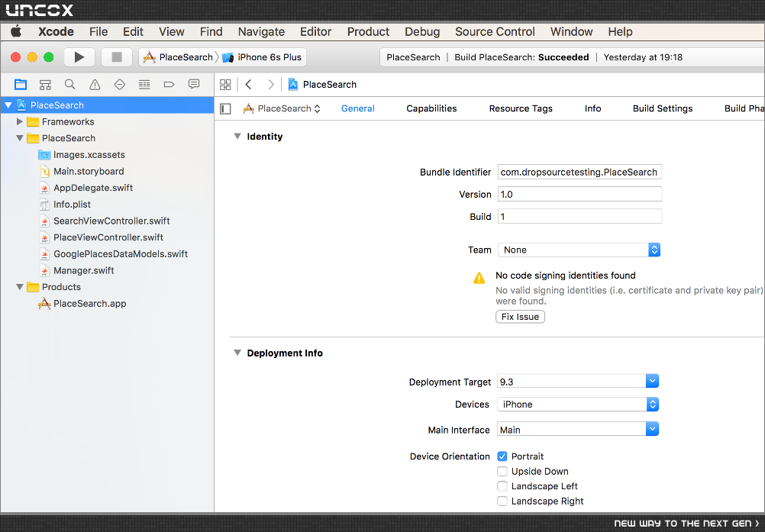Open the Deployment Target combo box arrow
The width and height of the screenshot is (765, 532).
[652, 381]
